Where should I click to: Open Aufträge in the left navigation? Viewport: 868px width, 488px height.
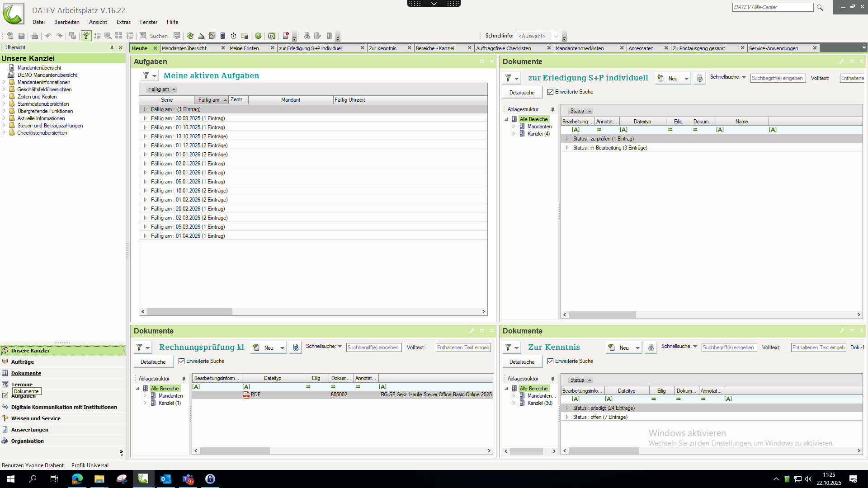point(23,362)
